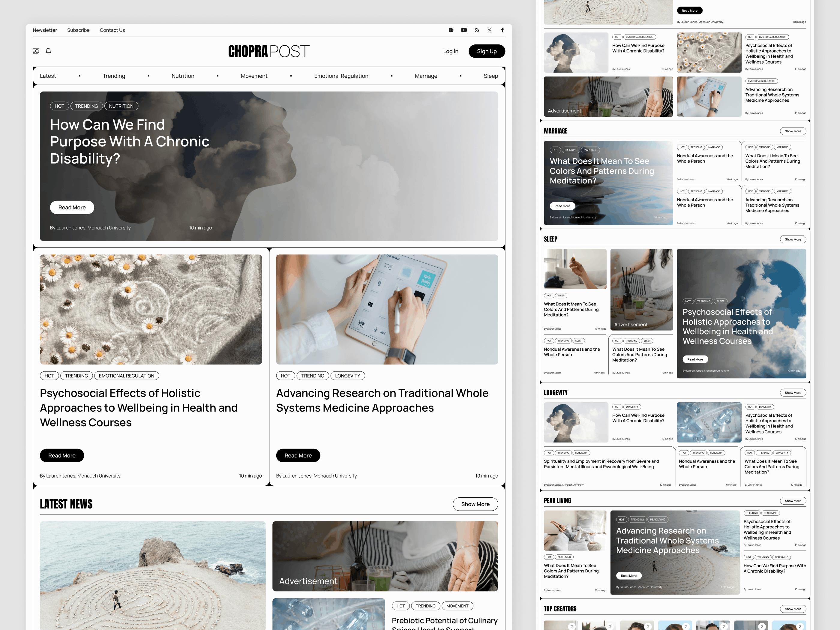This screenshot has height=630, width=840.
Task: Click the LONGEVITY tag on tablet article
Action: (347, 376)
